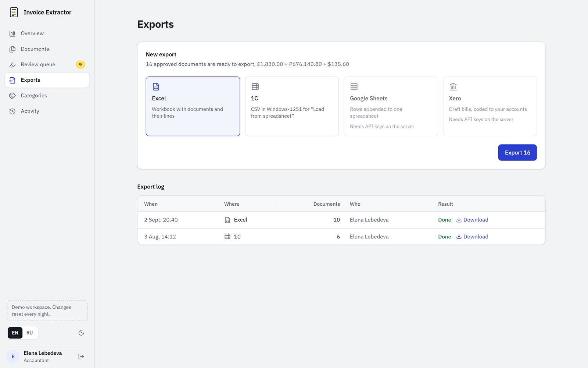Switch language to RU
Screen dimensions: 588x368
pos(30,333)
